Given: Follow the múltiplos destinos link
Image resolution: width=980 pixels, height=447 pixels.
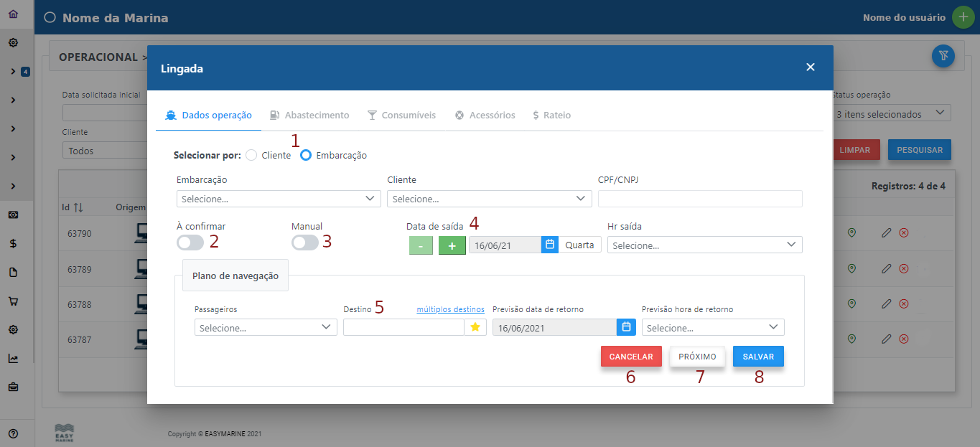Looking at the screenshot, I should (450, 309).
